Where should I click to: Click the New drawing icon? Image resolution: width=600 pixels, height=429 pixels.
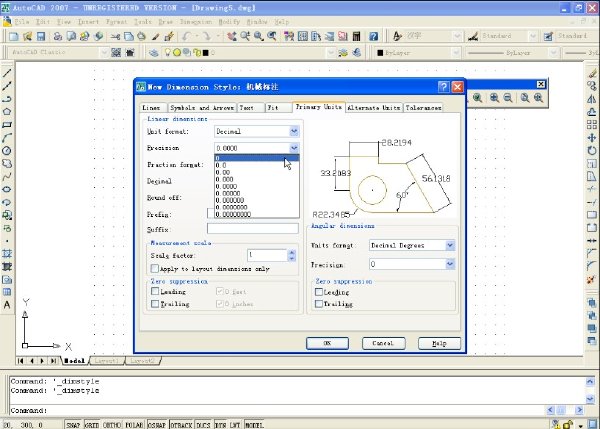pos(14,36)
